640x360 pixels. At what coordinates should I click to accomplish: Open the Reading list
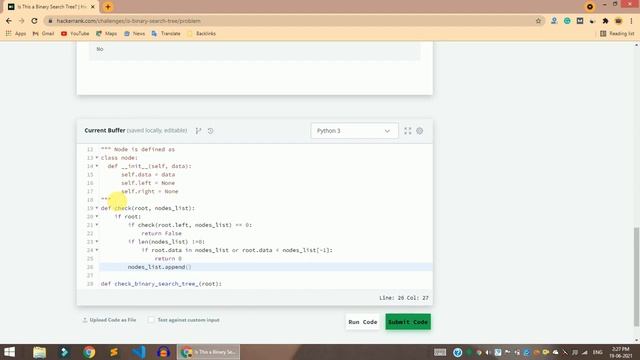617,33
